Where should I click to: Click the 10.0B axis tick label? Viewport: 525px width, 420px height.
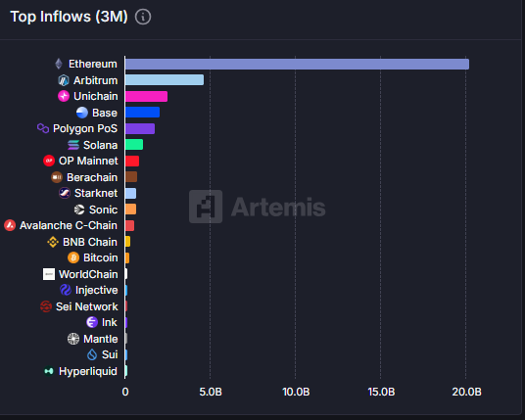click(x=296, y=392)
